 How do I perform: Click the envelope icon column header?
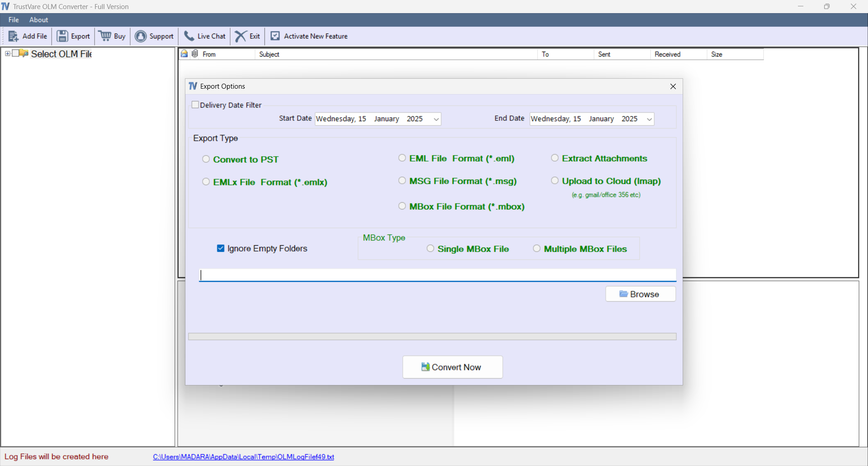point(184,54)
